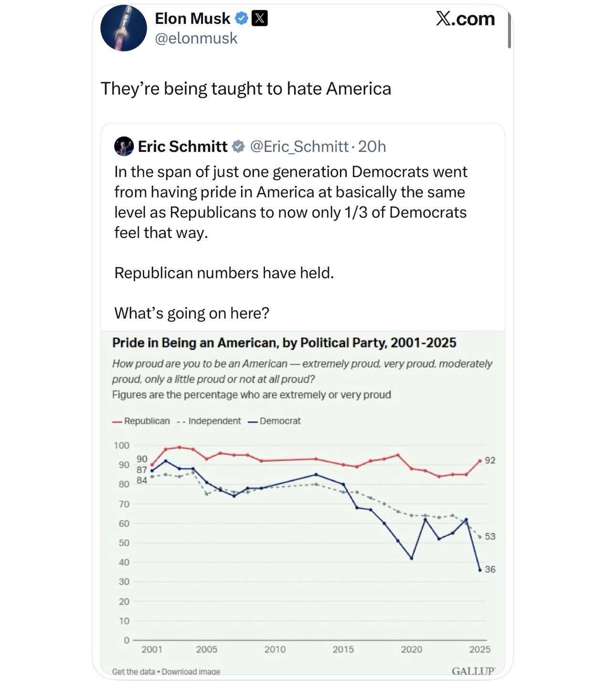Click the black X affiliation badge
This screenshot has height=688, width=616.
coord(259,19)
